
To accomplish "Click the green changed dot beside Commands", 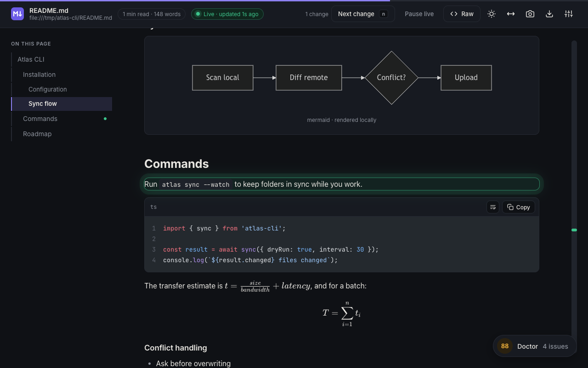I will pyautogui.click(x=105, y=119).
